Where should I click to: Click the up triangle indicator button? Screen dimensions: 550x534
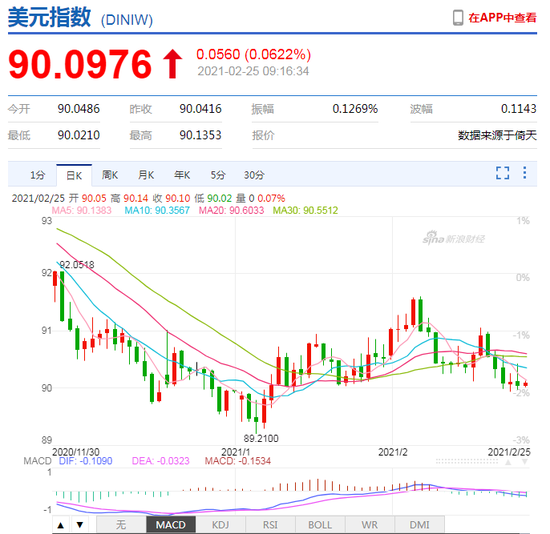pyautogui.click(x=61, y=525)
